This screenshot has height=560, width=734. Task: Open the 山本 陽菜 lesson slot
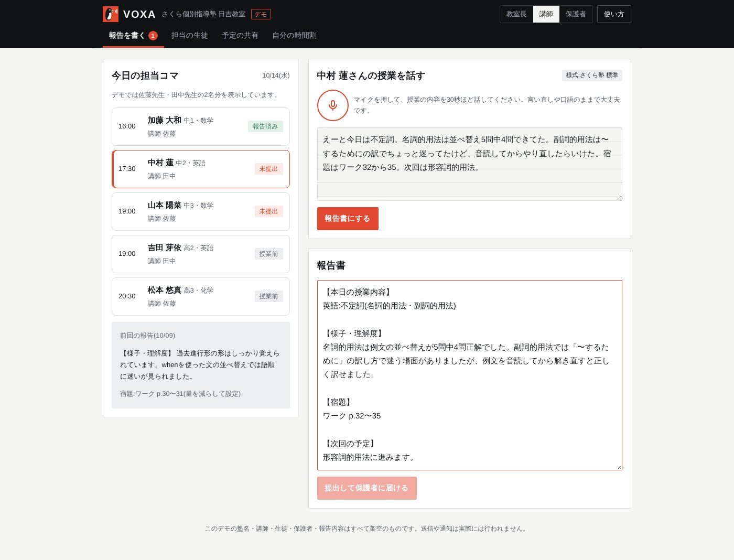(x=201, y=211)
